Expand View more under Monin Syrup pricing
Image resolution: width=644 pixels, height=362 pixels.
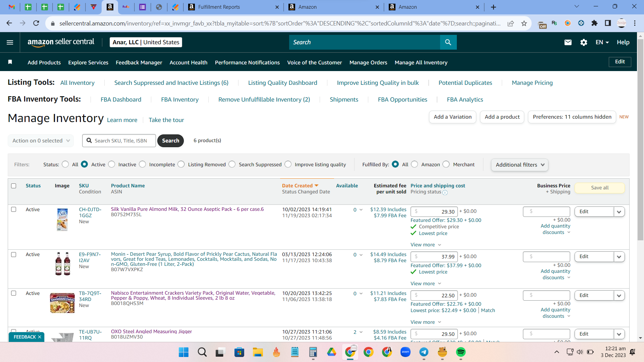coord(426,284)
